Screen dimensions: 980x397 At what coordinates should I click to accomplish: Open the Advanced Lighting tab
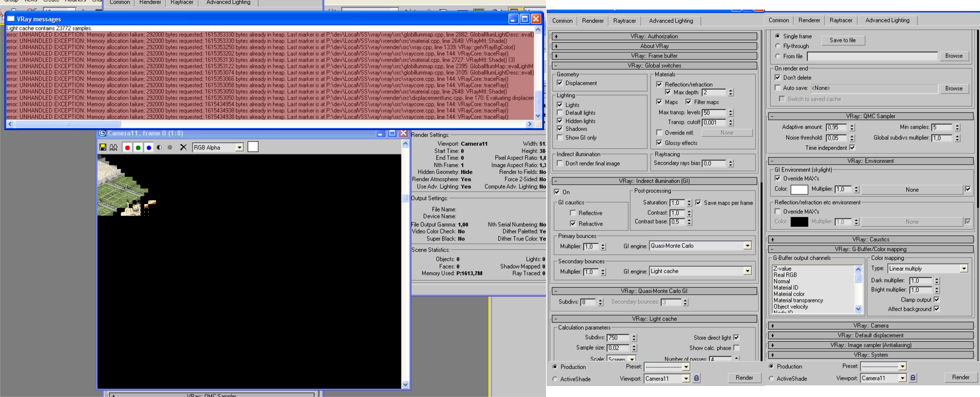tap(671, 21)
